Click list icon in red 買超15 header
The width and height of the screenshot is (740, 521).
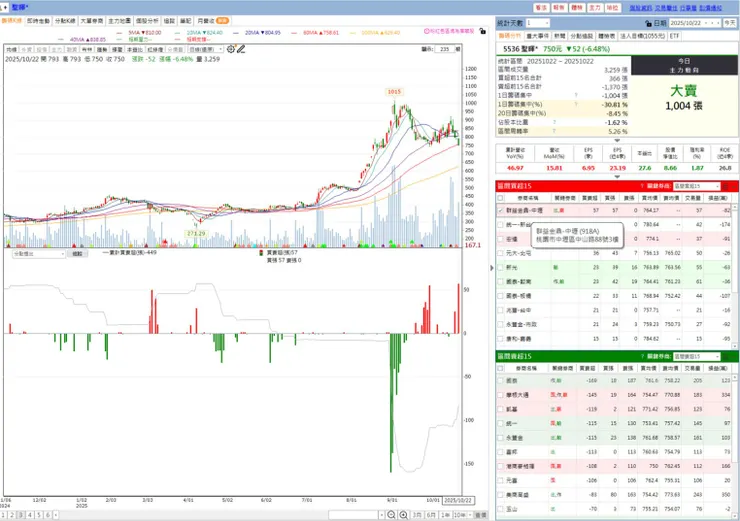(x=726, y=186)
